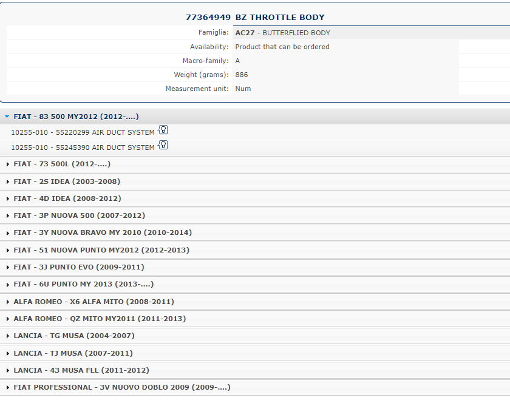Viewport: 510px width, 420px height.
Task: Open the FIAT - 3J PUNTO EVO section
Action: 79,267
